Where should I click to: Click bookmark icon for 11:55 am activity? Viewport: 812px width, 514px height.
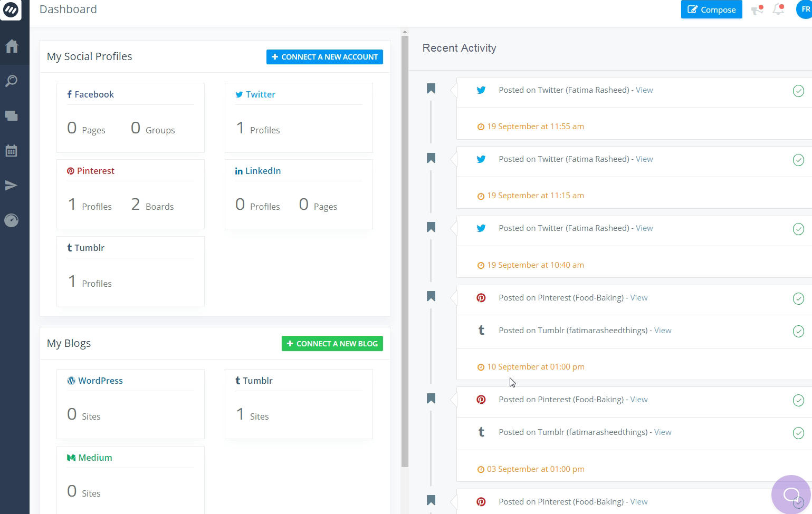click(431, 89)
